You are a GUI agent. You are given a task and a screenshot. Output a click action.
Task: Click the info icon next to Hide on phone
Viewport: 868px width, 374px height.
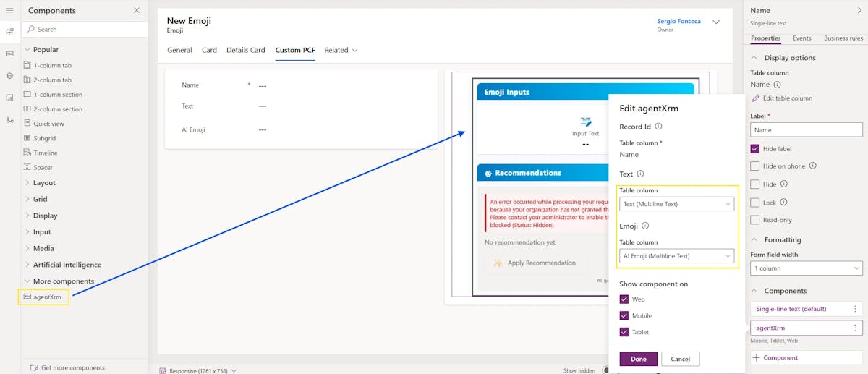click(x=812, y=166)
